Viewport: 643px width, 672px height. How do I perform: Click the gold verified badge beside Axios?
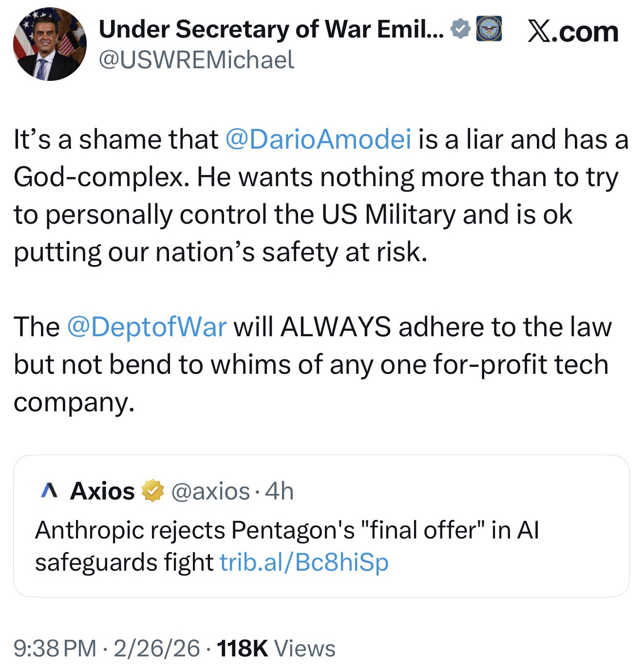tap(152, 491)
